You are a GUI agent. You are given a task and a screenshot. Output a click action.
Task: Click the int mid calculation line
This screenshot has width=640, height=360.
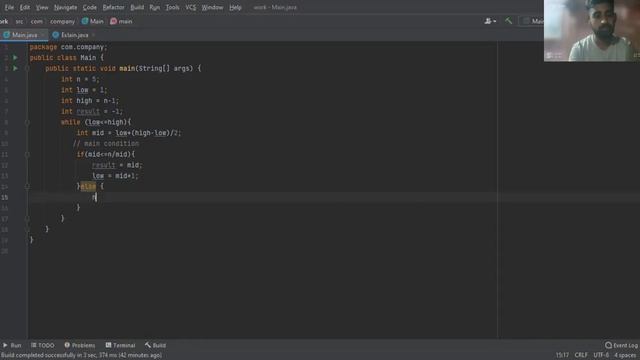click(129, 133)
